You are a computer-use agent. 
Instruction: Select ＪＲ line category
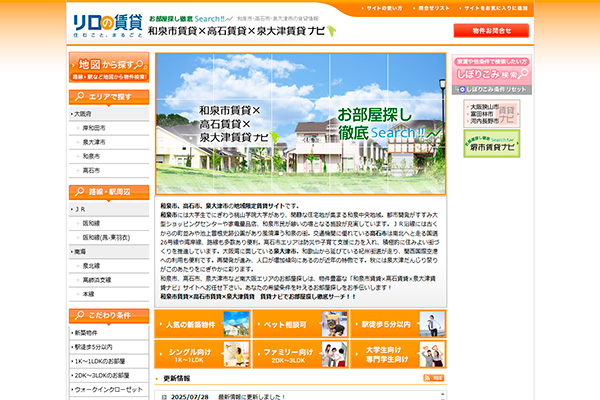click(109, 209)
